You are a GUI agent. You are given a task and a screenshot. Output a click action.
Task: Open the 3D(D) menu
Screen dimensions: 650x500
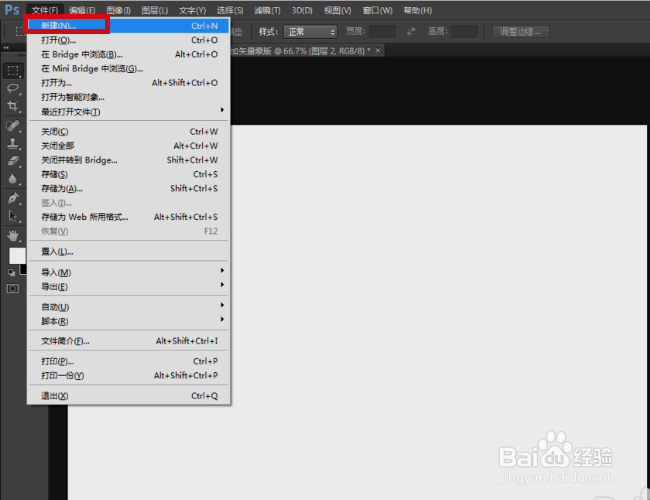click(x=302, y=10)
